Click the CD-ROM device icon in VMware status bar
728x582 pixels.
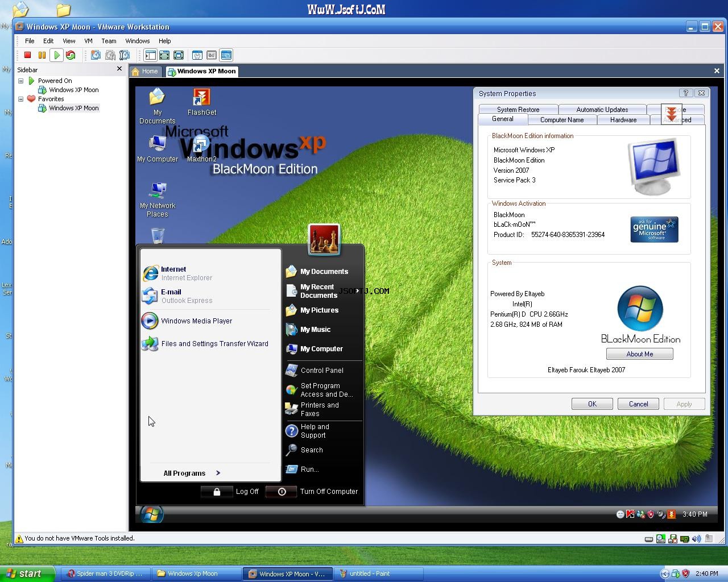pyautogui.click(x=661, y=539)
